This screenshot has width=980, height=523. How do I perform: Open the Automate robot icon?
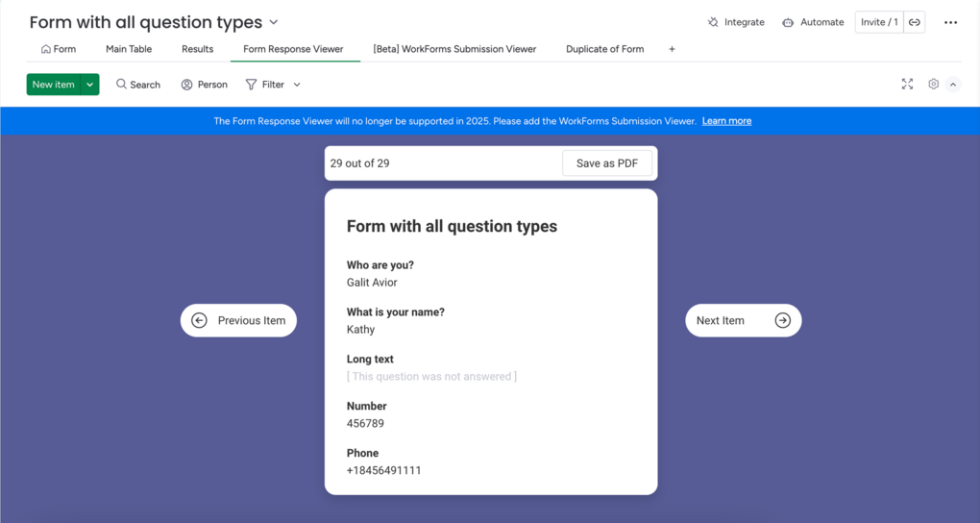[788, 22]
